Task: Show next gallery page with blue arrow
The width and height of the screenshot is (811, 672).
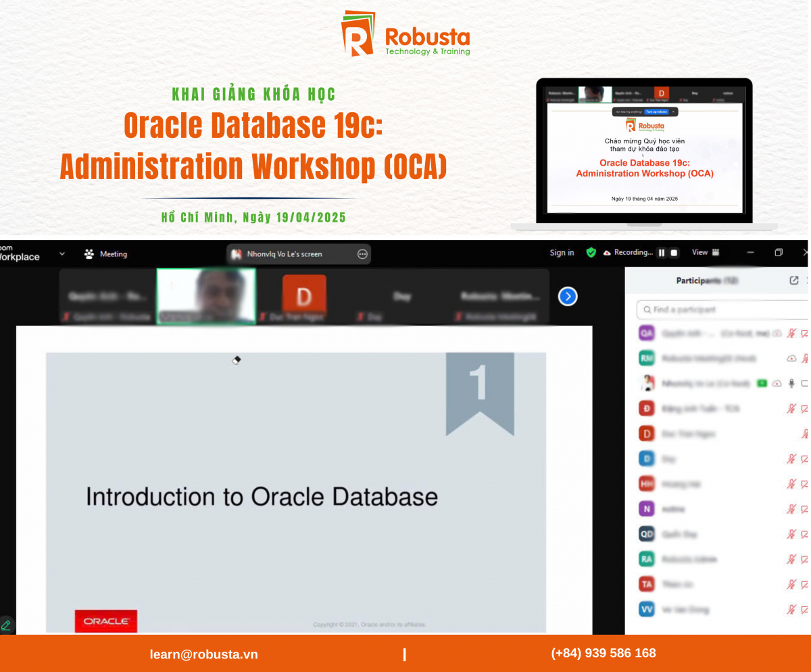Action: (x=568, y=296)
